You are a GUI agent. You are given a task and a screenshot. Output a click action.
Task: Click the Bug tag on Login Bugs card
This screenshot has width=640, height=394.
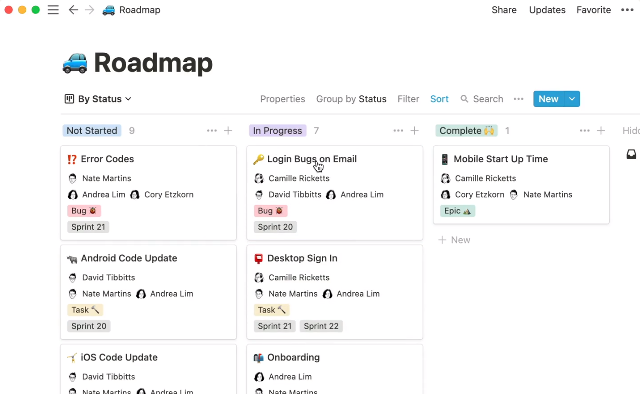[270, 211]
